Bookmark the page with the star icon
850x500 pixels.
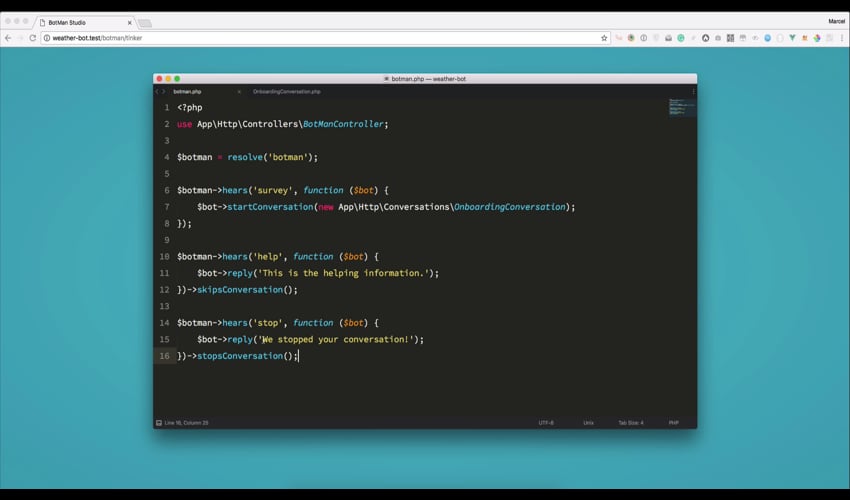click(x=604, y=38)
